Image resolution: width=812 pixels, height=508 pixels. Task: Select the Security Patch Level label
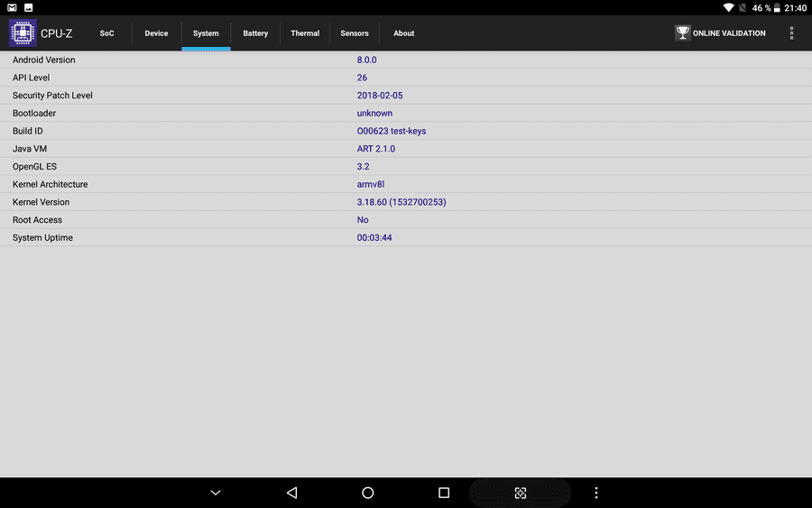tap(52, 96)
